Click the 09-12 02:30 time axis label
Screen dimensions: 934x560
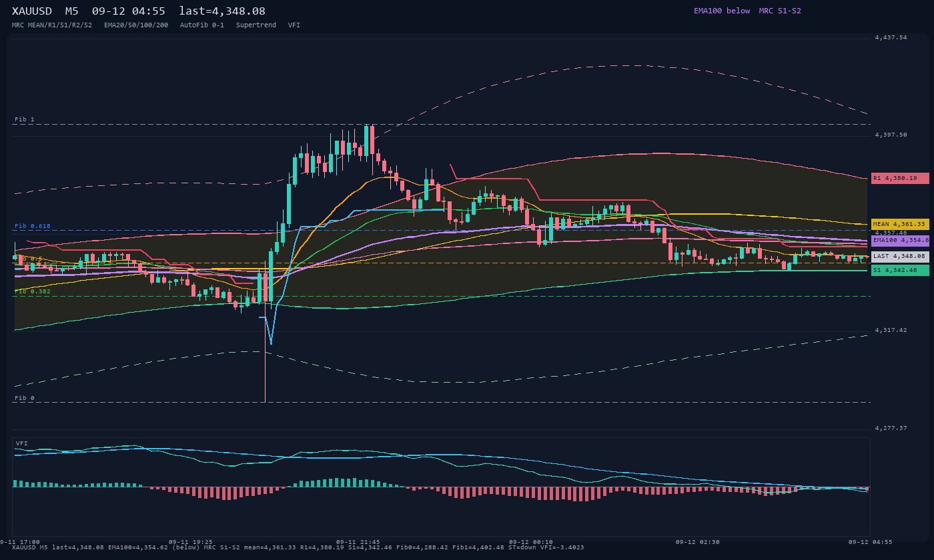point(697,542)
